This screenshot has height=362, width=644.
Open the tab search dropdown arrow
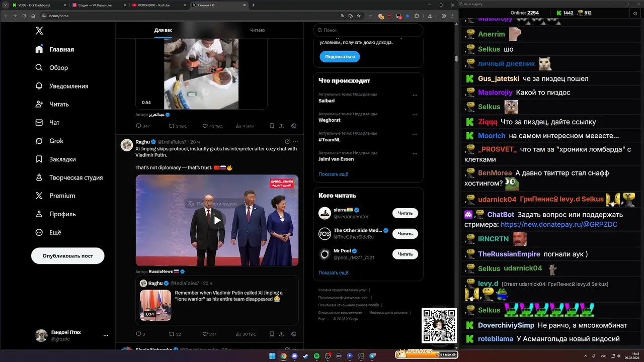click(5, 5)
